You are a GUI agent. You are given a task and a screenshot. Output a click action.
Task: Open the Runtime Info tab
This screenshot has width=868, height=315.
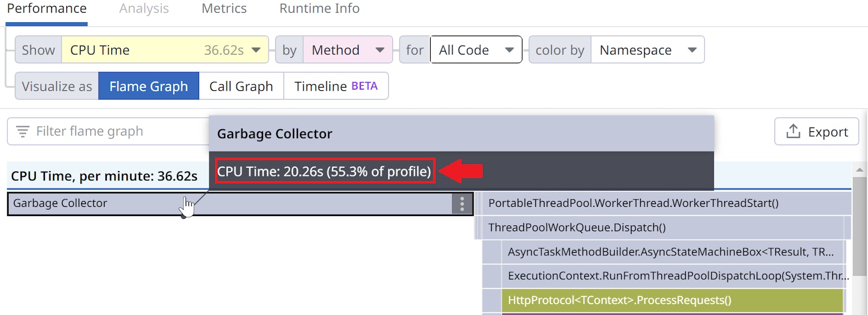pos(320,9)
